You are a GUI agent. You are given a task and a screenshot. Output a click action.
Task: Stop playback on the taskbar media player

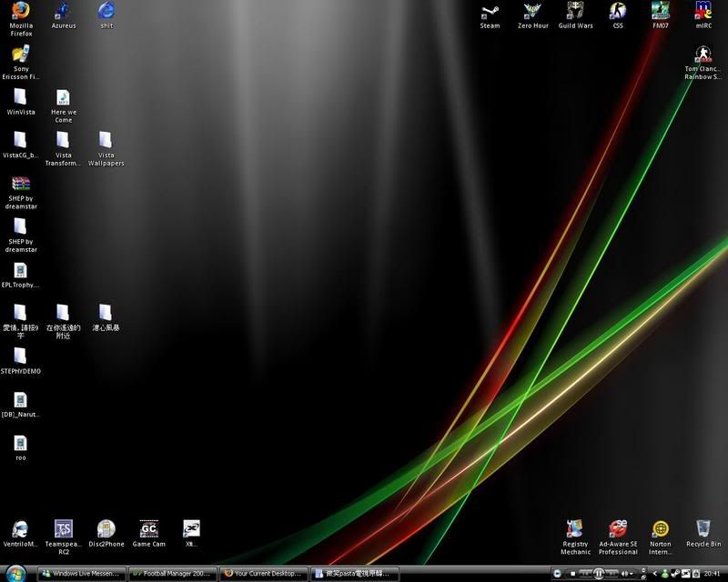[573, 574]
